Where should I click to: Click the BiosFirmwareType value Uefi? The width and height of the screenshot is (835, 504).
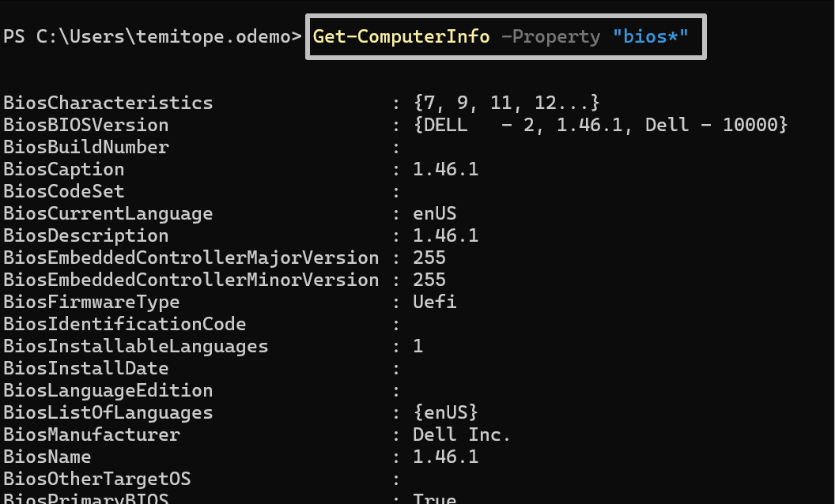434,302
